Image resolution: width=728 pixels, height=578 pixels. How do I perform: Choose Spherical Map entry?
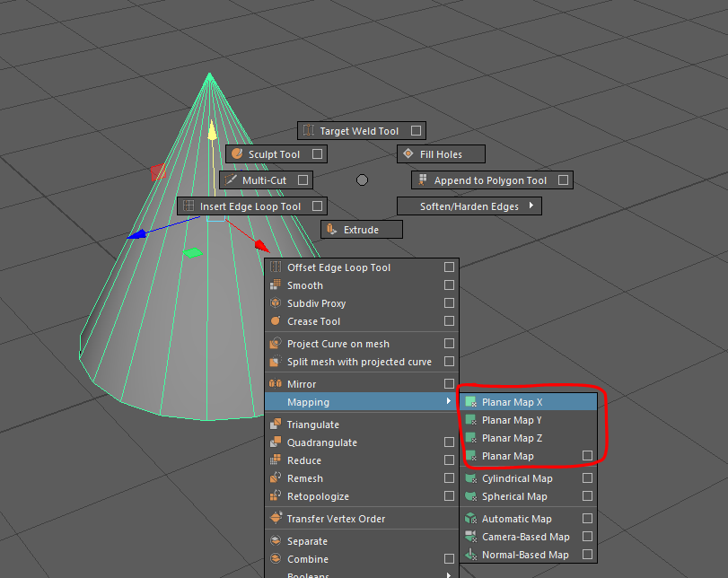pyautogui.click(x=531, y=495)
